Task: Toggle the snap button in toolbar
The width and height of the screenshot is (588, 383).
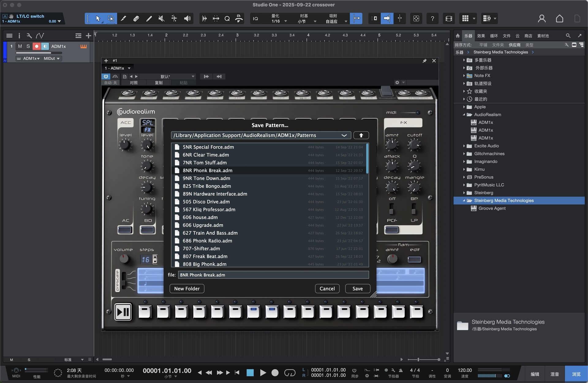Action: [x=356, y=19]
